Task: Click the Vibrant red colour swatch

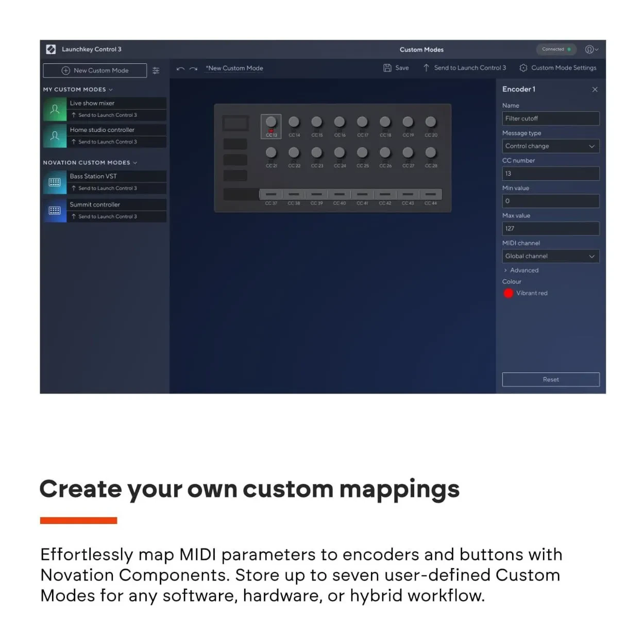Action: [x=509, y=293]
